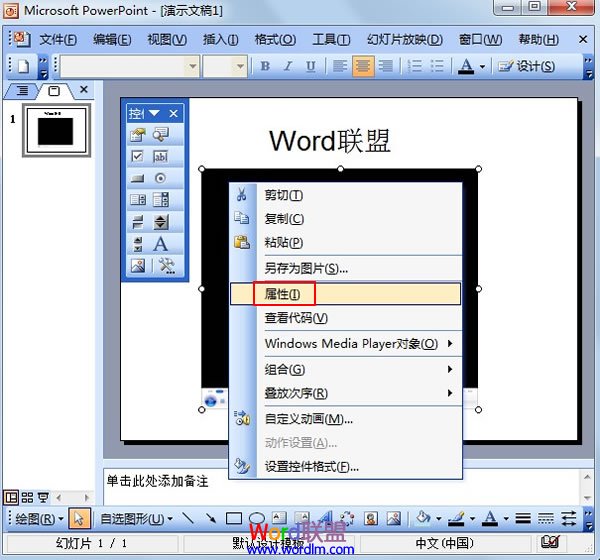Viewport: 600px width, 560px height.
Task: Align text right in toolbar
Action: (x=386, y=66)
